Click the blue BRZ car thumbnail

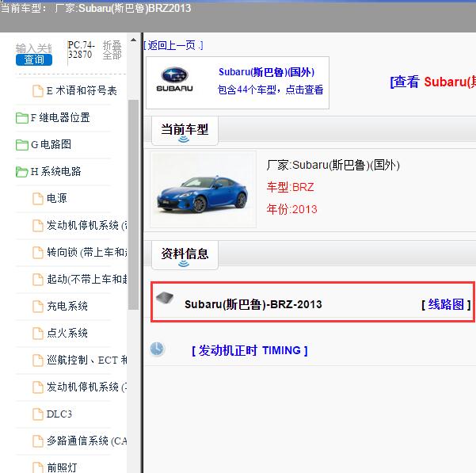coord(203,189)
